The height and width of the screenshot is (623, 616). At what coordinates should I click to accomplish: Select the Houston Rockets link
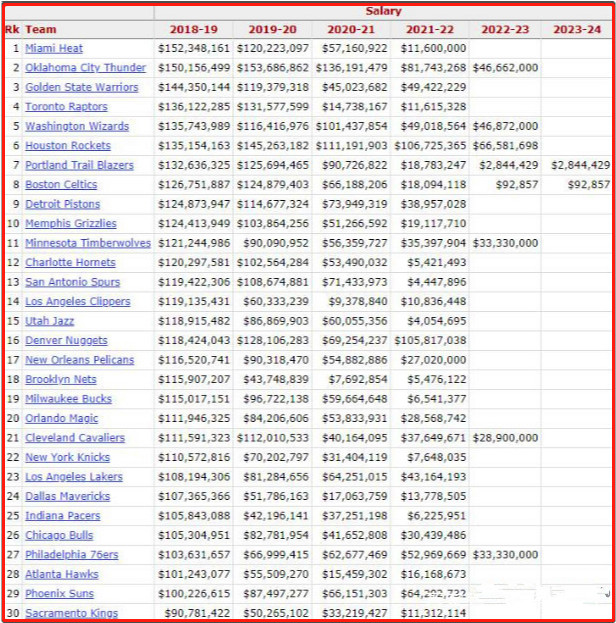pos(68,146)
